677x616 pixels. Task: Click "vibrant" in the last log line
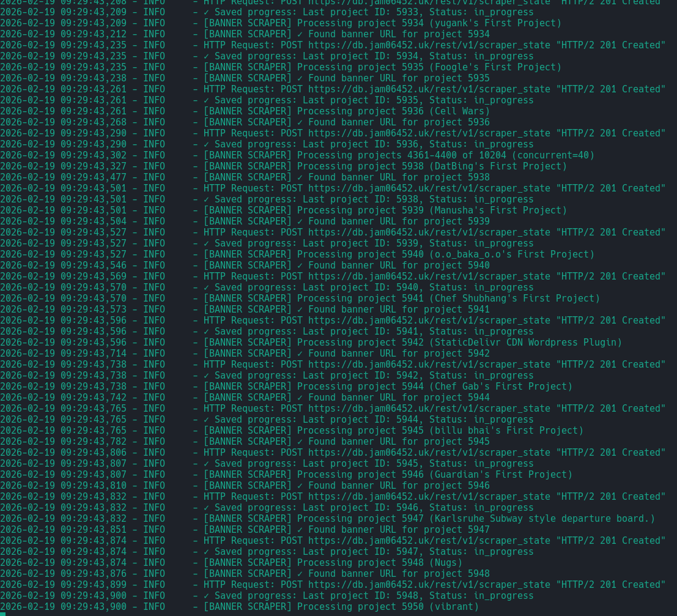tap(453, 607)
